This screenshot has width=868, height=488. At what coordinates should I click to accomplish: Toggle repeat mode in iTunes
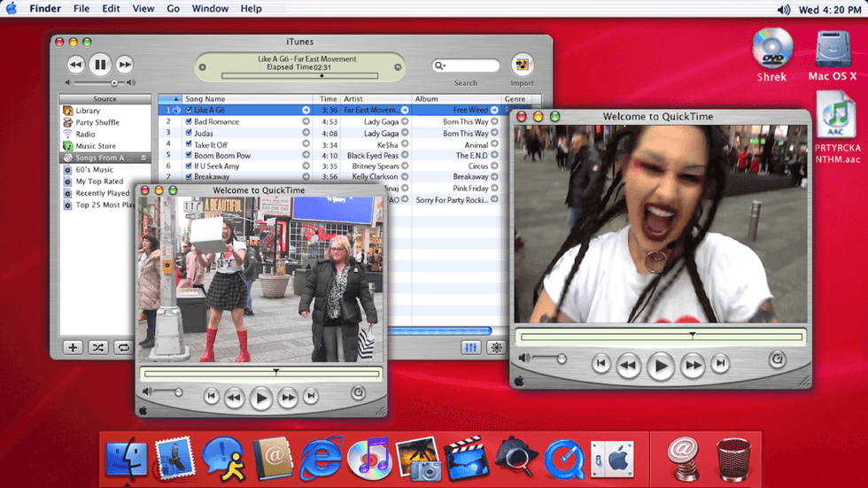(123, 348)
